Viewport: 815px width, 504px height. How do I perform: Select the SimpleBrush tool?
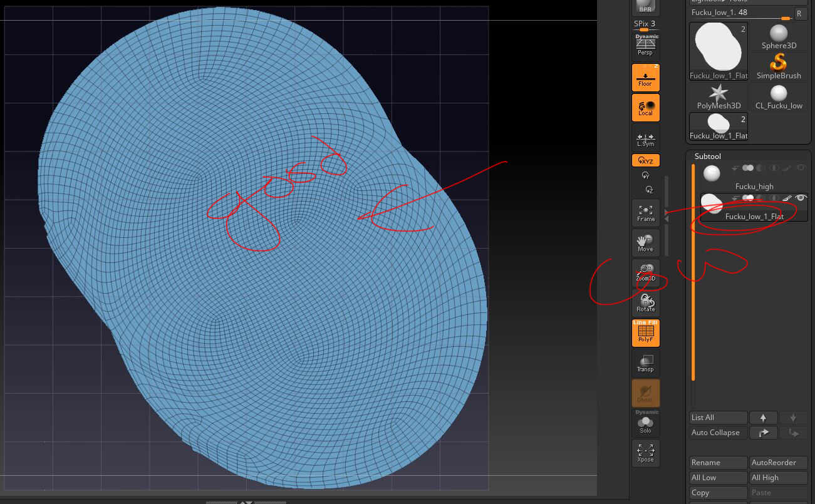779,66
